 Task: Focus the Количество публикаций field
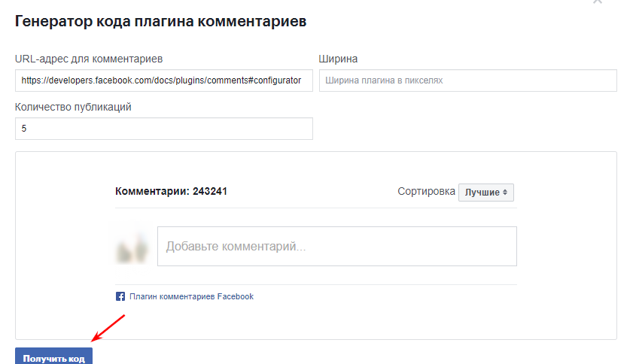point(164,129)
